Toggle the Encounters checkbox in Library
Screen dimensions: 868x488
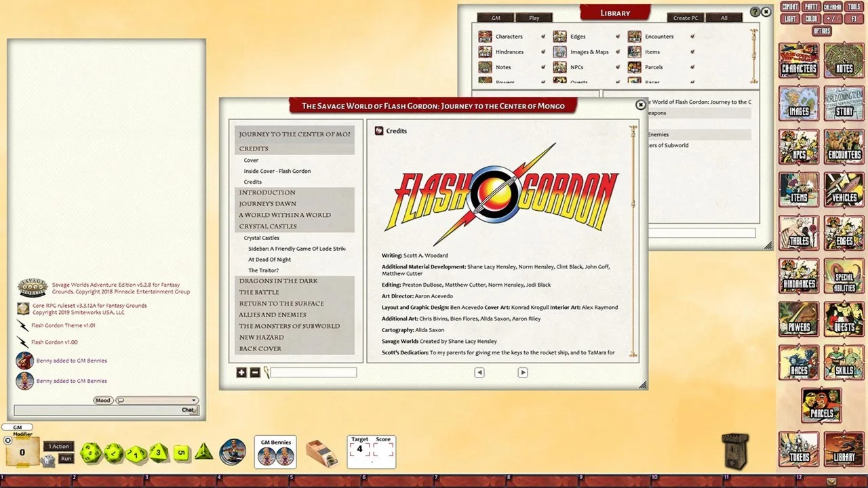coord(692,37)
